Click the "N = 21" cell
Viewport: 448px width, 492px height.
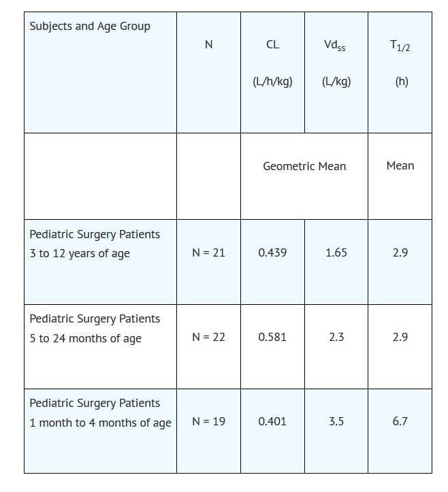click(x=208, y=252)
